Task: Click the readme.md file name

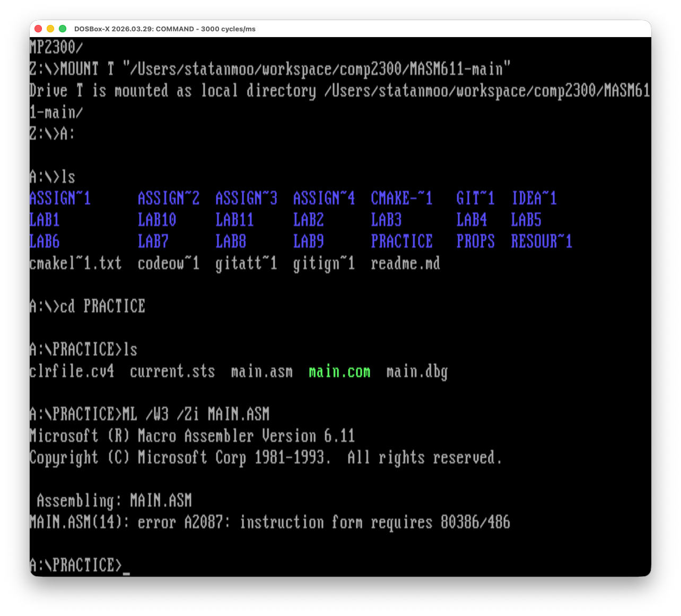Action: coord(406,263)
